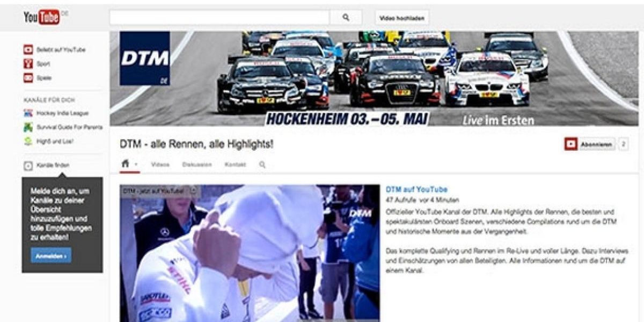Image resolution: width=644 pixels, height=322 pixels.
Task: Click the High5 und Los! channel icon
Action: (28, 141)
